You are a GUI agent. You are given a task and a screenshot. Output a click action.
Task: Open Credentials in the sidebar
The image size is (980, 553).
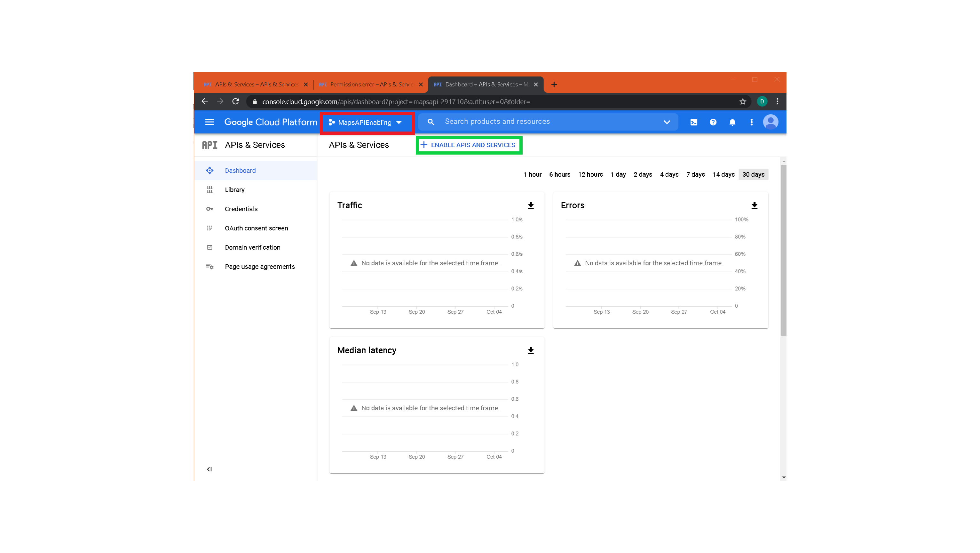241,209
